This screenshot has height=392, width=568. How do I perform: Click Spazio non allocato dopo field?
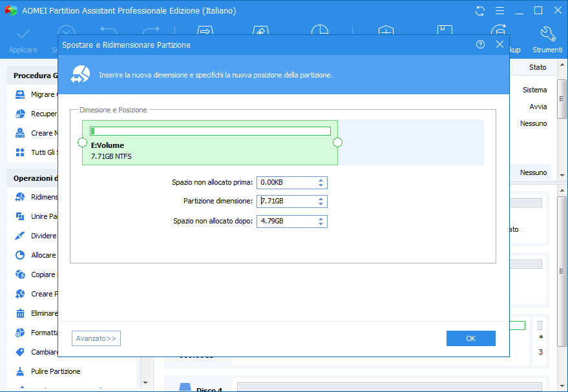291,221
